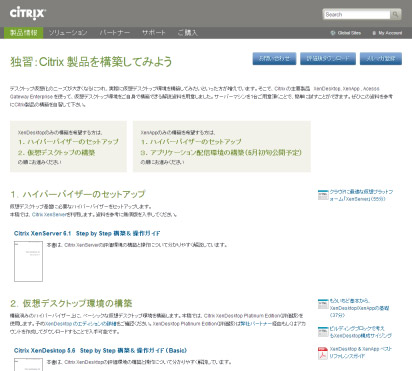The width and height of the screenshot is (412, 371).
Task: Focus the Search input field
Action: (x=357, y=14)
